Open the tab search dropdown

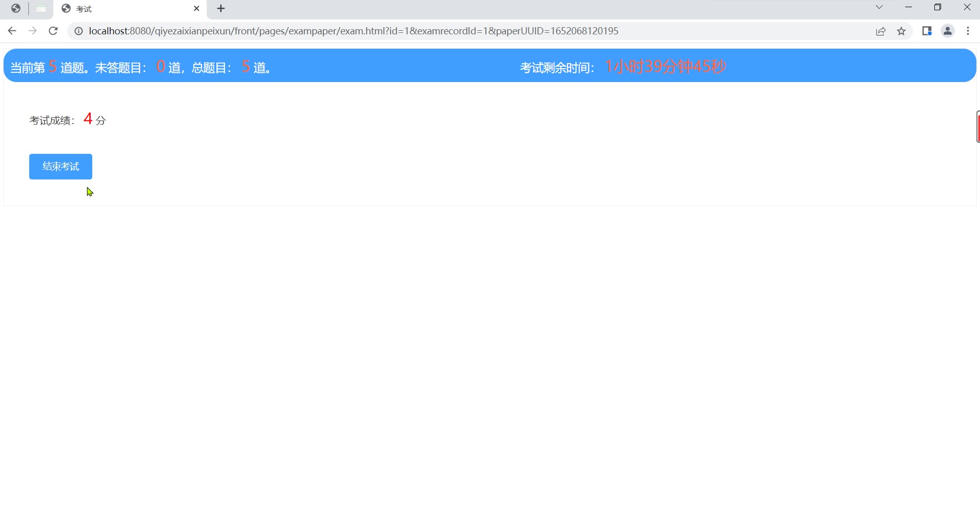879,7
